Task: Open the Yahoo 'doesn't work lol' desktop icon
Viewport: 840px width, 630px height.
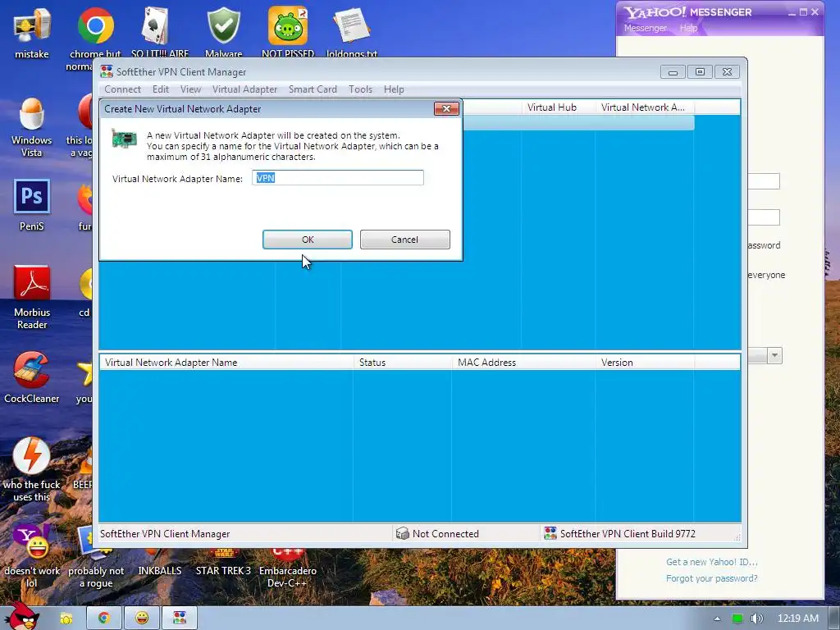Action: [x=32, y=556]
